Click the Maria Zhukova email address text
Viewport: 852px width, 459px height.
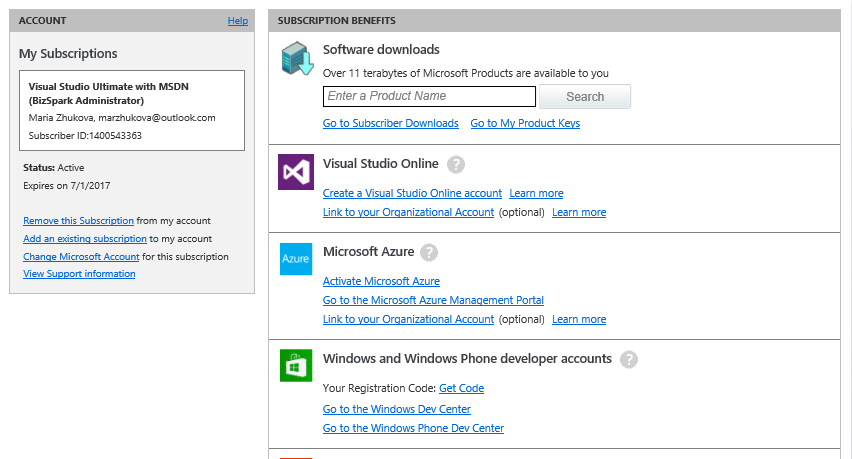(156, 118)
